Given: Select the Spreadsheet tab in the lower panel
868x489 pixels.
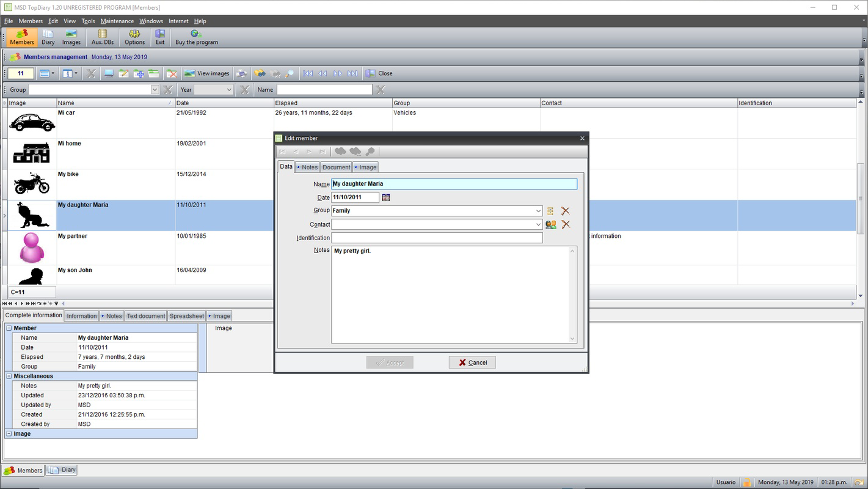Looking at the screenshot, I should click(187, 316).
